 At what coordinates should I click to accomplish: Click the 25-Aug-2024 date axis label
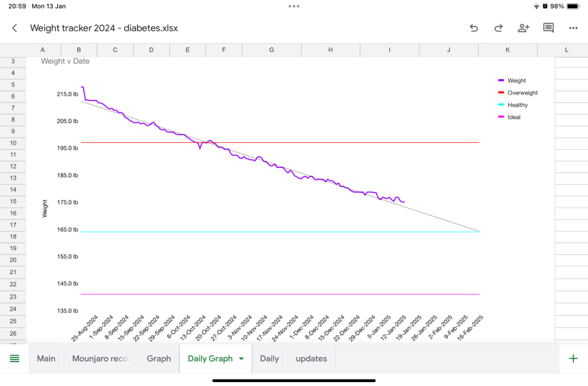[x=85, y=328]
